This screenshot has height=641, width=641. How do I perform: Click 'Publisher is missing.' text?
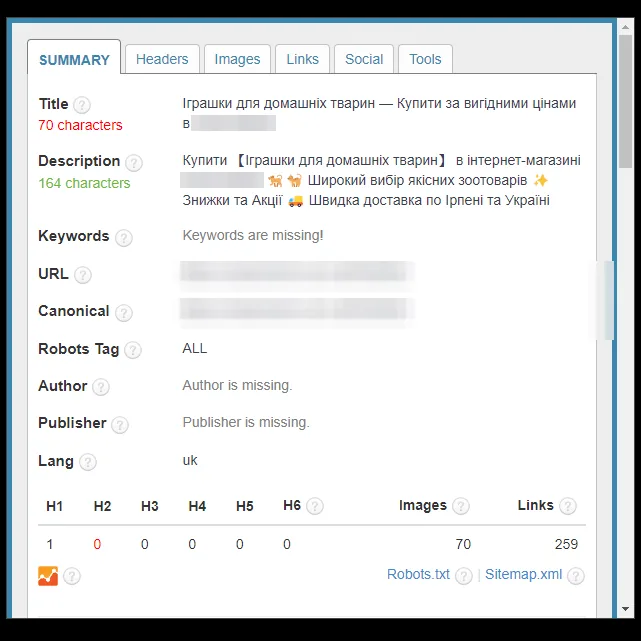(x=246, y=422)
